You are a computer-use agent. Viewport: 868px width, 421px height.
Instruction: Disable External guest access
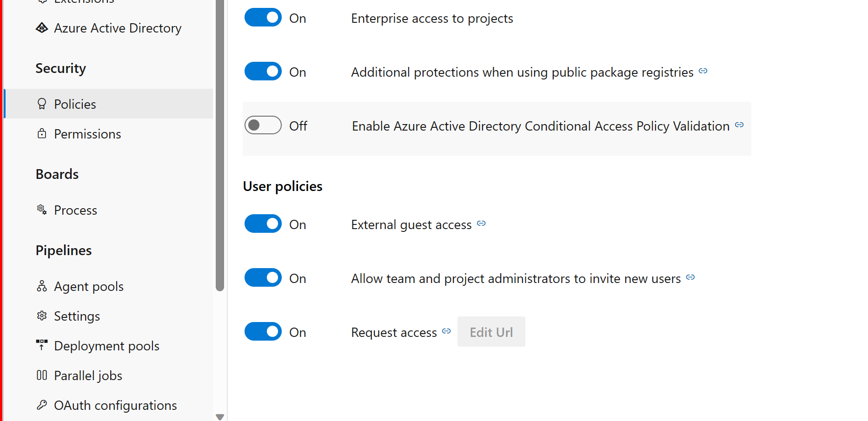[x=263, y=224]
